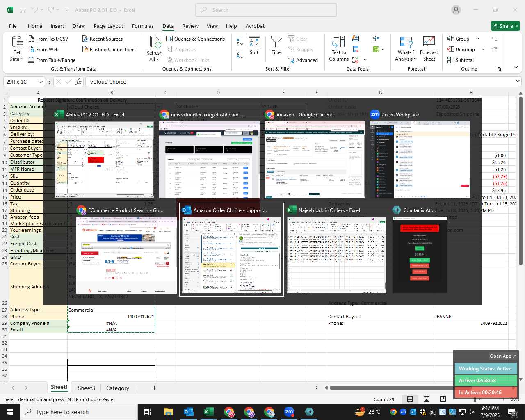Open Existing Connections
Image resolution: width=525 pixels, height=420 pixels.
click(x=109, y=50)
